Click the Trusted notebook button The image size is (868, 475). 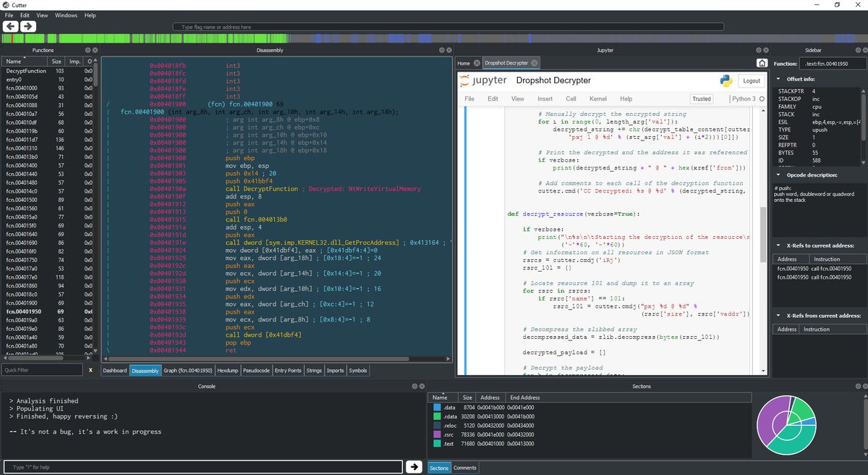tap(702, 98)
